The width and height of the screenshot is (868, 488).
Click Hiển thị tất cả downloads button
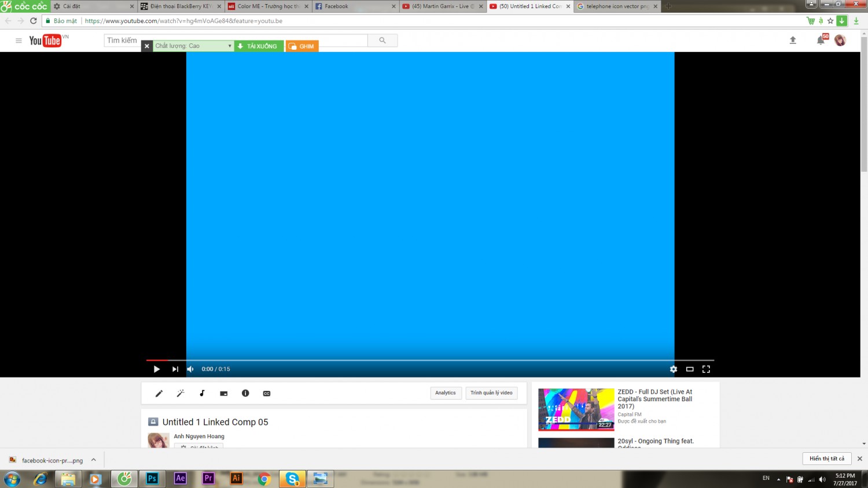pos(827,459)
